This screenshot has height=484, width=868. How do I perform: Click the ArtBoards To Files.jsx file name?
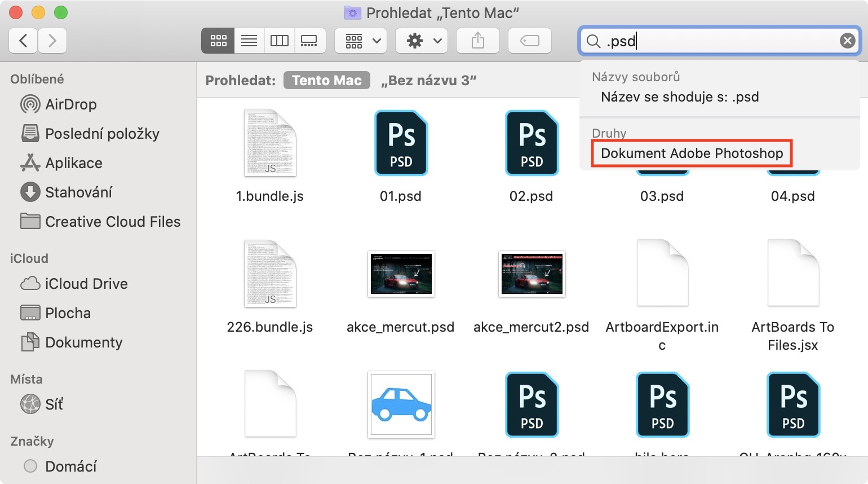(x=793, y=336)
